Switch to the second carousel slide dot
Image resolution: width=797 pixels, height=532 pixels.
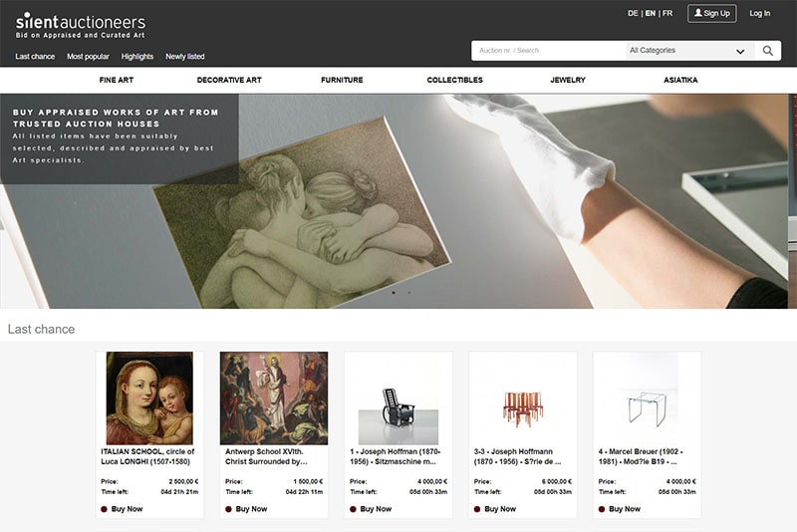pyautogui.click(x=409, y=293)
